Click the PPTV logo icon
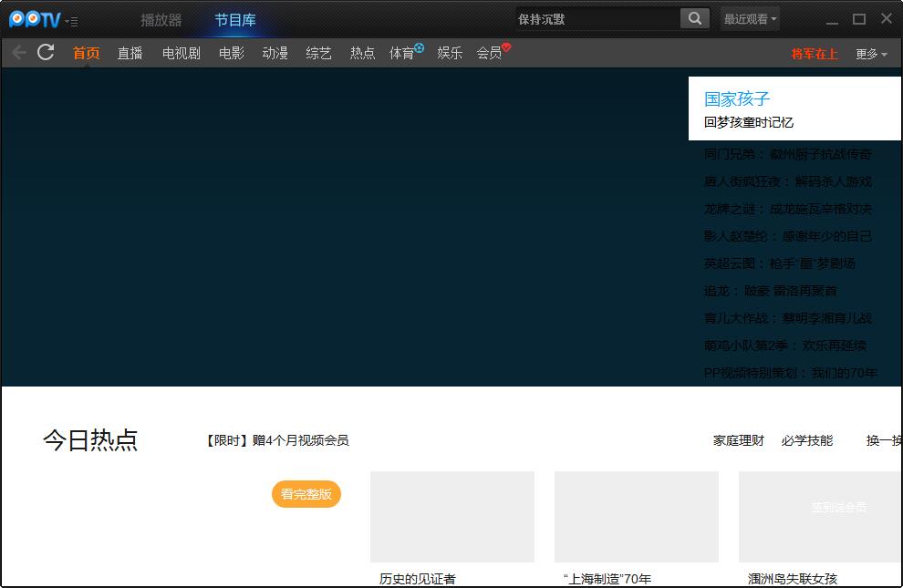 (x=34, y=19)
